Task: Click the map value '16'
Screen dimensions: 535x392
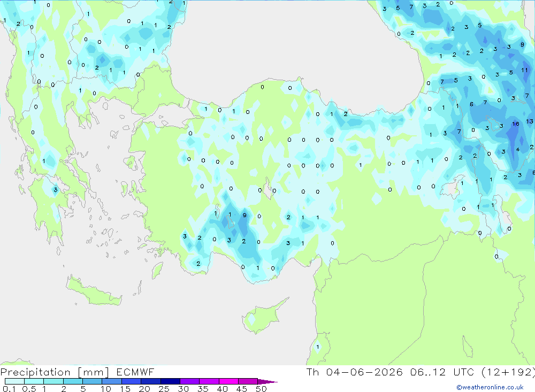Action: pyautogui.click(x=516, y=124)
